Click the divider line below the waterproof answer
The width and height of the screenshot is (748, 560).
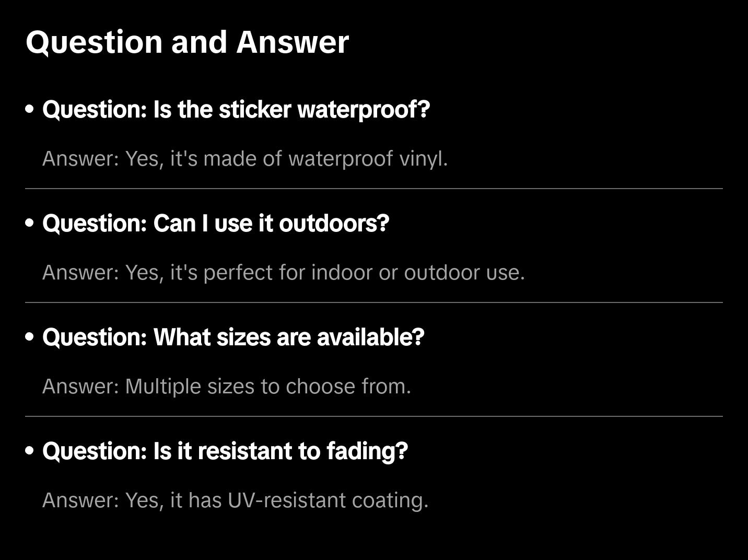tap(374, 189)
